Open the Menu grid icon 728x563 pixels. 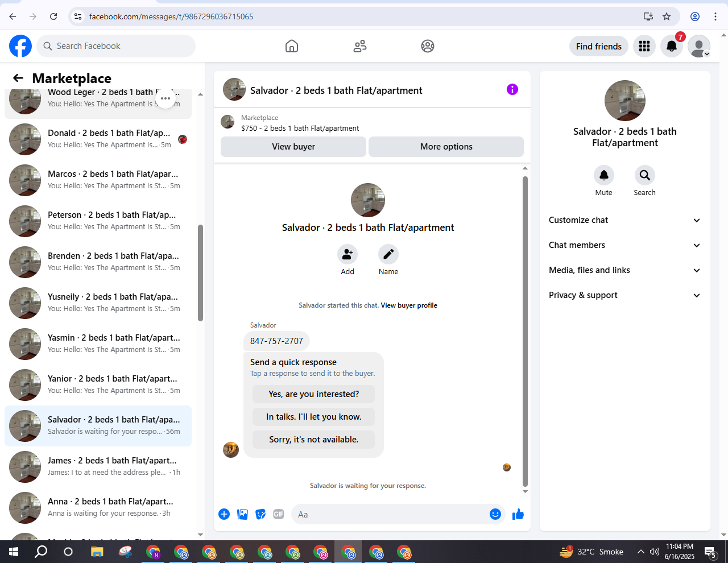tap(644, 46)
